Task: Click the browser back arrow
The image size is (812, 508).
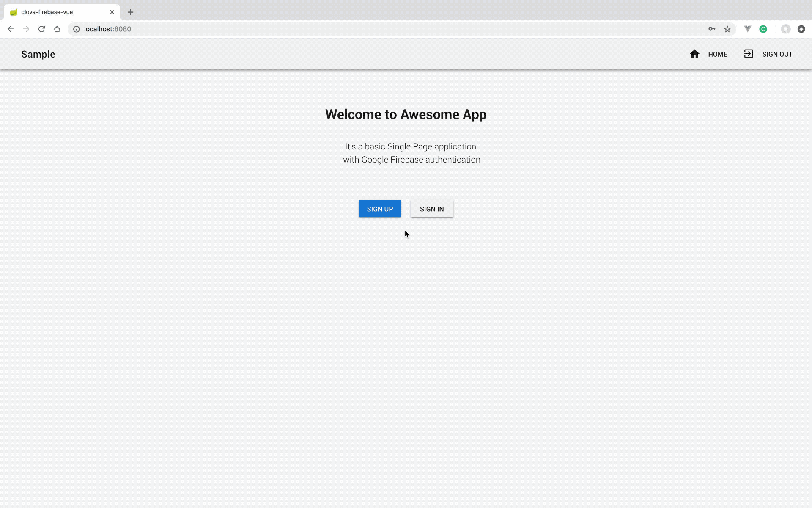Action: tap(11, 29)
